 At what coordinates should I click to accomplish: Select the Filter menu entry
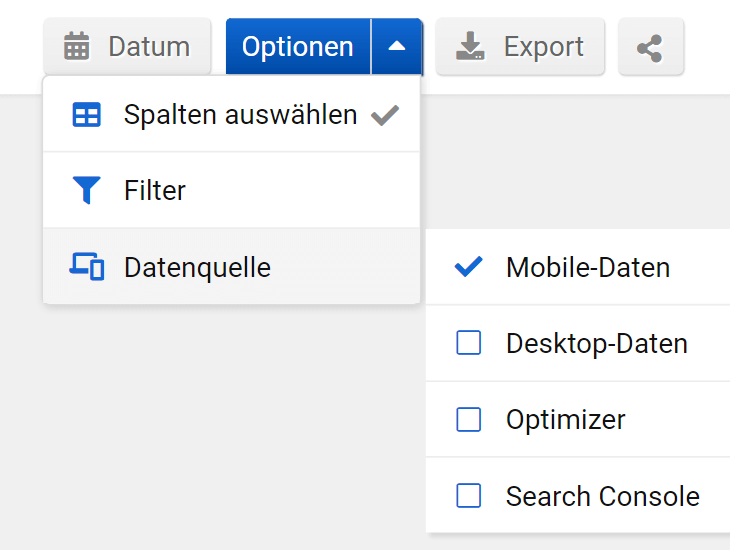155,190
